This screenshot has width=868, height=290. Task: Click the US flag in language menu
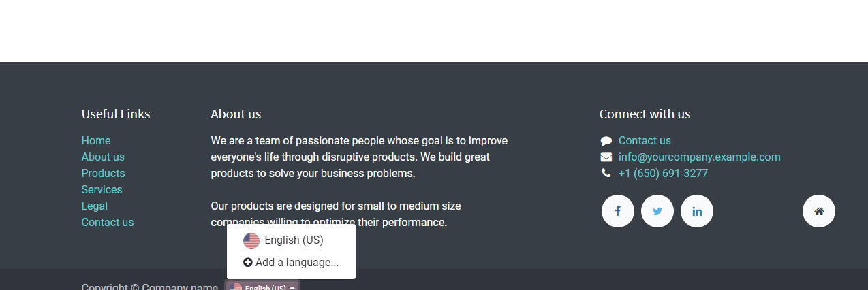tap(251, 240)
